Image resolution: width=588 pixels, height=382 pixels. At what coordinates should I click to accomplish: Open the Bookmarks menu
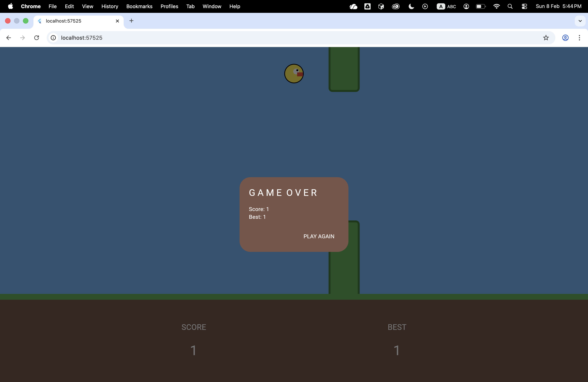[139, 6]
